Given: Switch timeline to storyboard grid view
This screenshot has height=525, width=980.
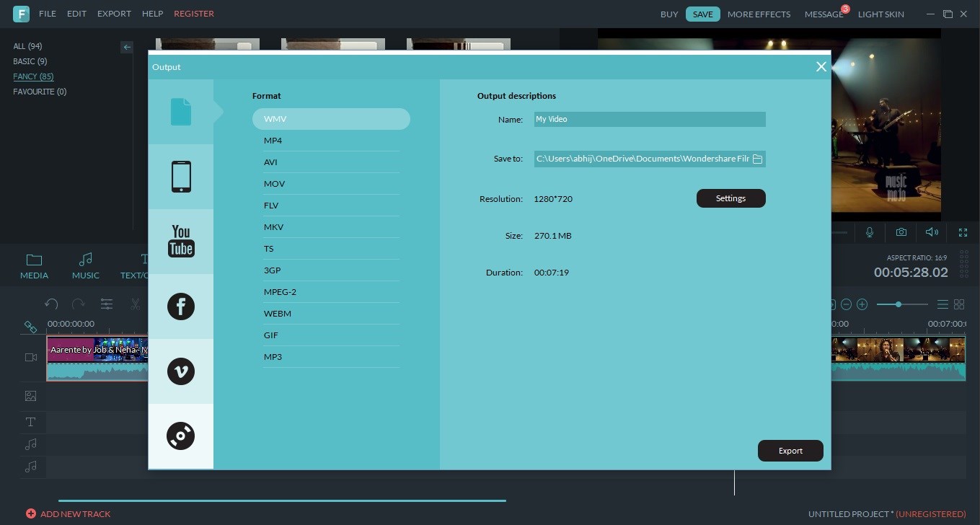Looking at the screenshot, I should click(x=959, y=304).
